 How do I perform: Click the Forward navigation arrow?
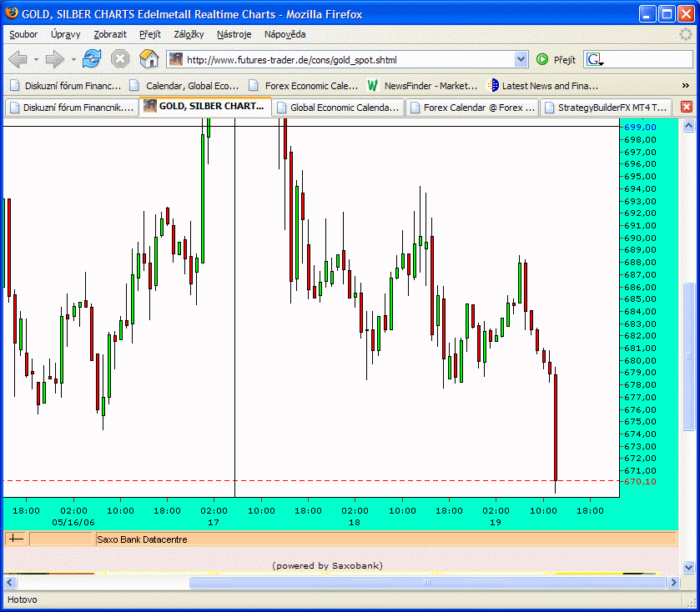click(54, 59)
